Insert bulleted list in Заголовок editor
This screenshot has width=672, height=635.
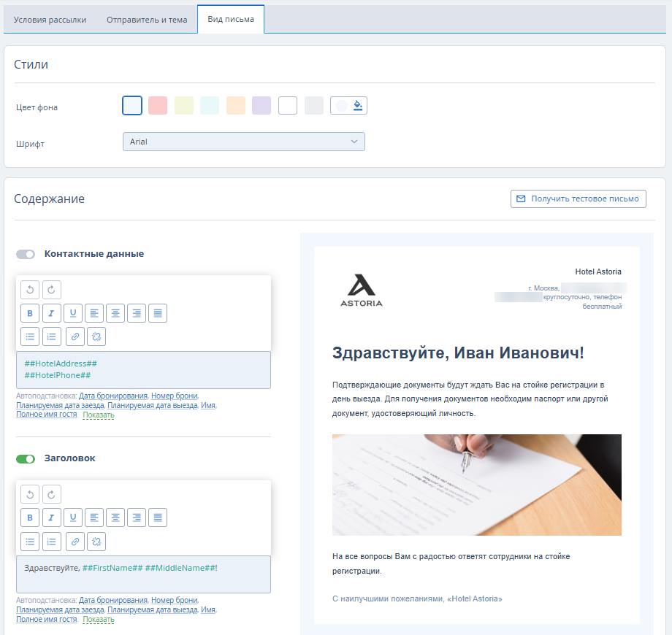30,542
